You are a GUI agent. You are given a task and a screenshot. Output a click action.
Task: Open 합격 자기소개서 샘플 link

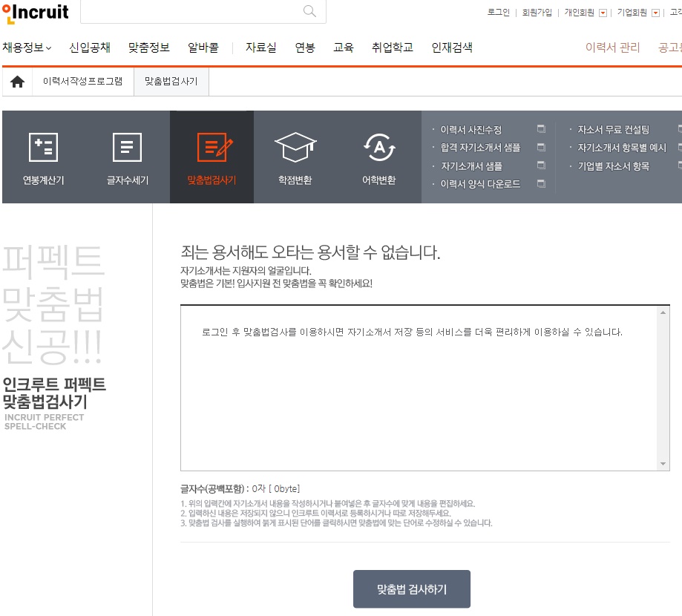(x=480, y=148)
